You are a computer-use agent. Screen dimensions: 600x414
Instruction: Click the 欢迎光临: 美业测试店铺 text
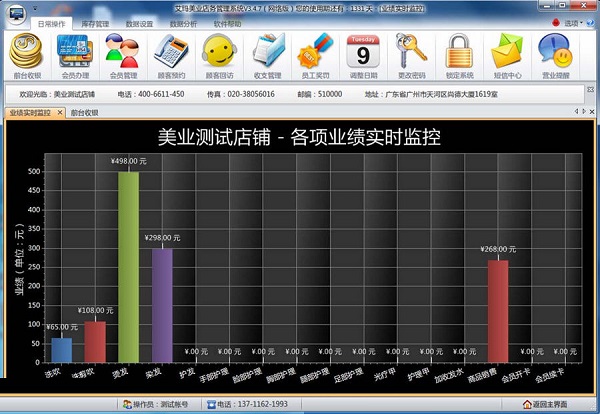[x=57, y=94]
